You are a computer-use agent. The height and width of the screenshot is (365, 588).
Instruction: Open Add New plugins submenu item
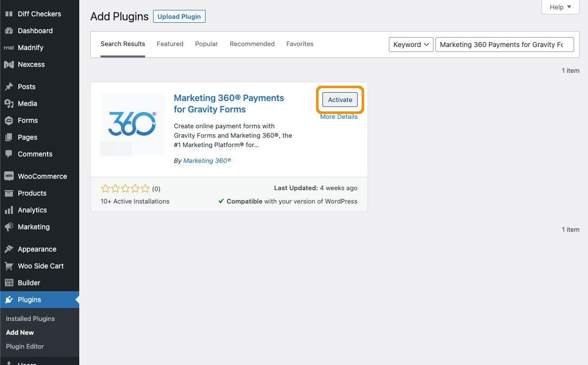20,332
